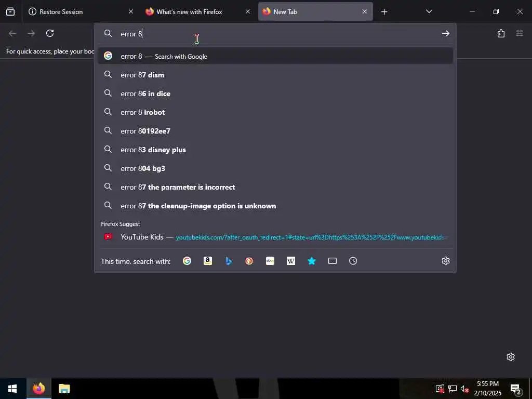Open the Windows Start menu

[12, 389]
